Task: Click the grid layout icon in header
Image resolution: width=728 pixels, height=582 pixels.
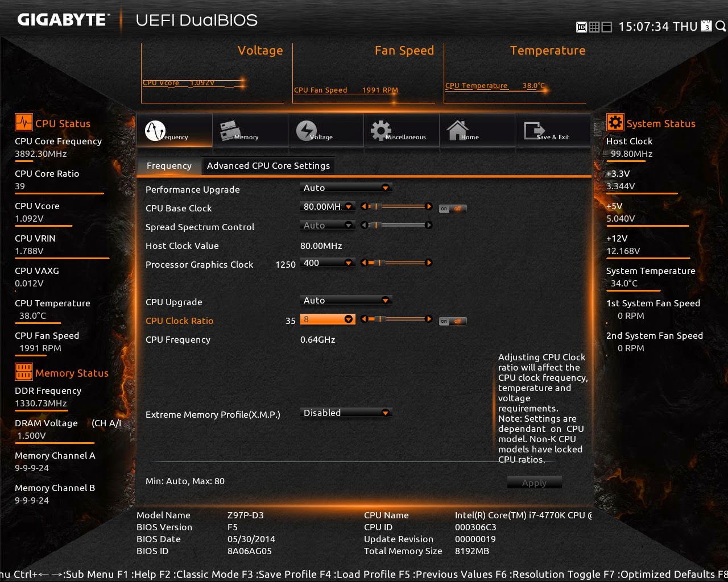Action: [x=594, y=27]
